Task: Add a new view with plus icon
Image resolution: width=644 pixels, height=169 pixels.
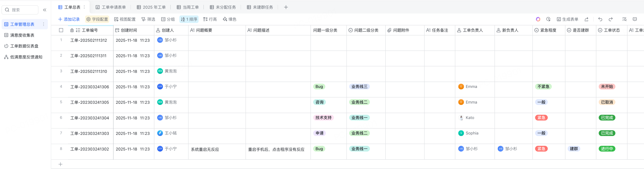Action: (286, 7)
